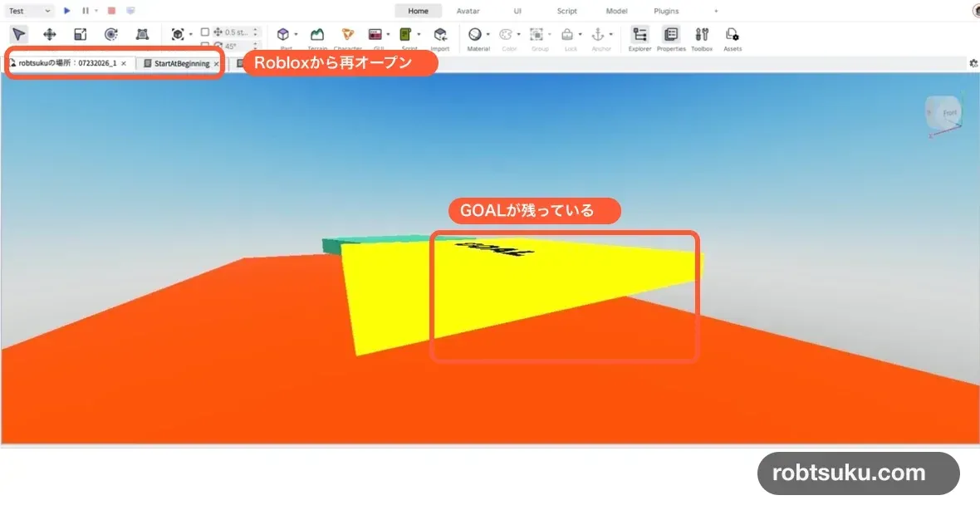Stop the running test
Image resolution: width=980 pixels, height=515 pixels.
click(111, 11)
